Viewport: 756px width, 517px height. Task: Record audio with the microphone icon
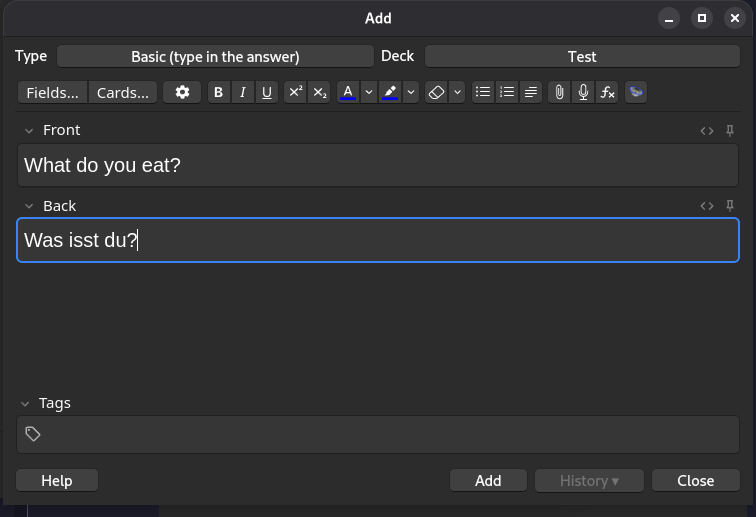click(x=583, y=92)
